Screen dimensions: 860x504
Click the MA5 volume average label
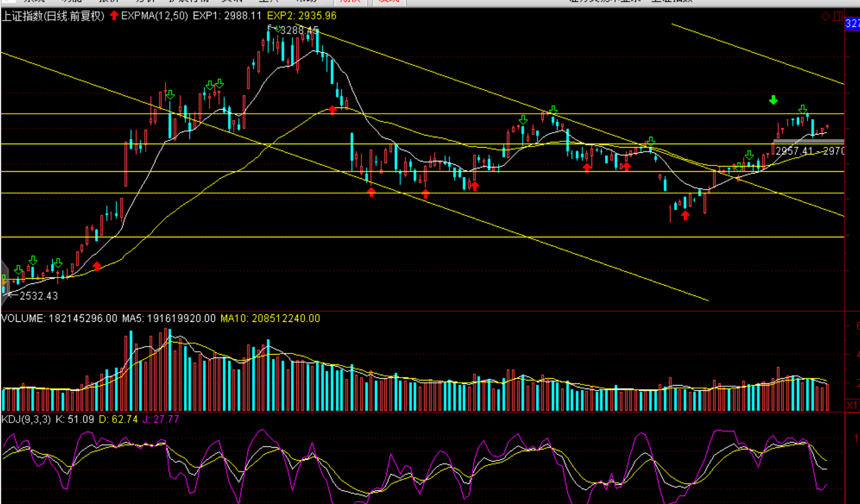tap(169, 318)
